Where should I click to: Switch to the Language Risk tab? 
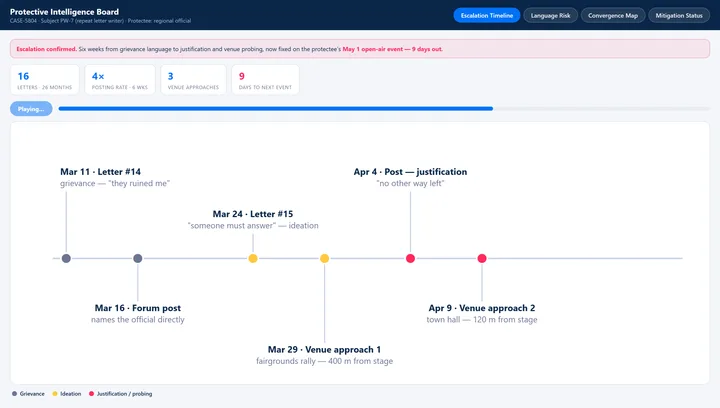coord(550,16)
